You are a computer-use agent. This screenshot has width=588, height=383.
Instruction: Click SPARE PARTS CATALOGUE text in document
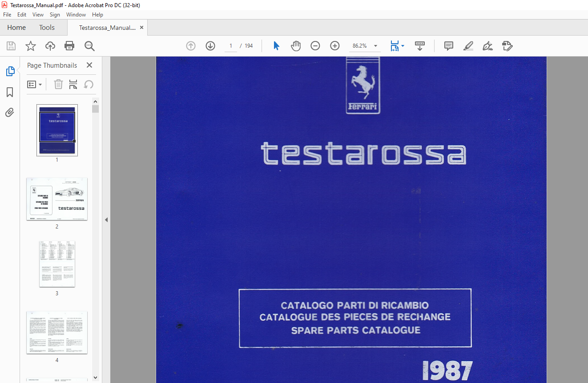(356, 330)
